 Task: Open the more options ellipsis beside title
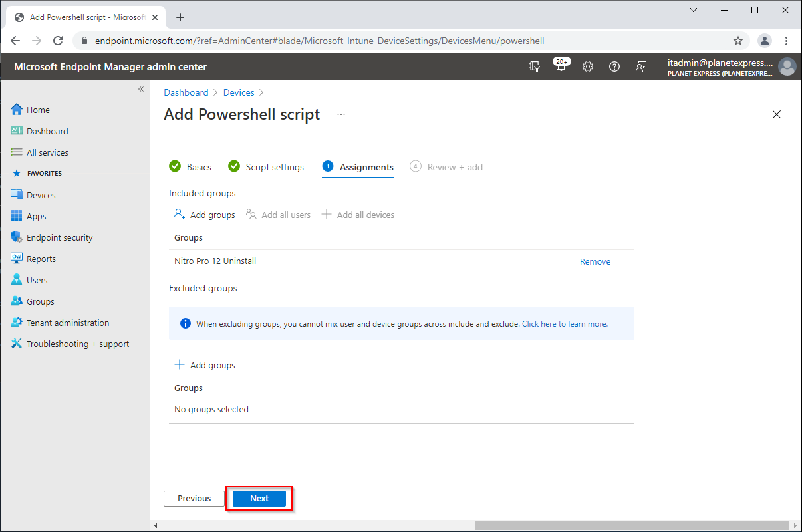tap(341, 114)
